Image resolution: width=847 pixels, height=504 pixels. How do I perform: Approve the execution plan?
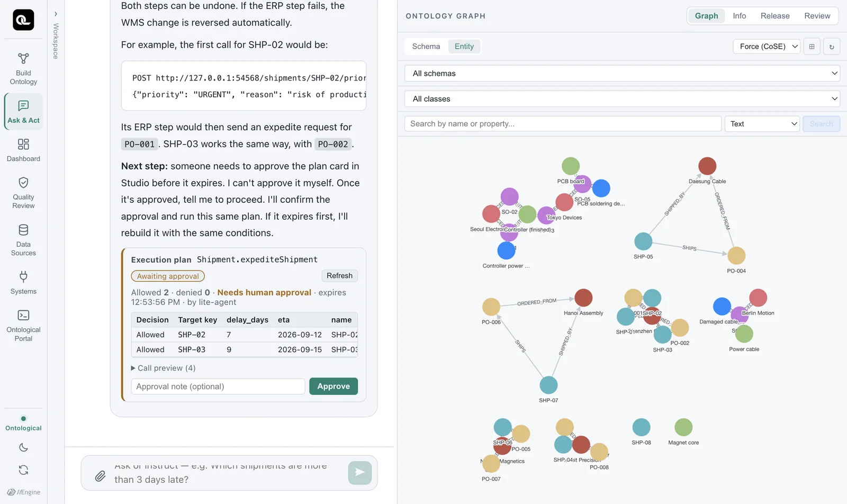pos(334,386)
